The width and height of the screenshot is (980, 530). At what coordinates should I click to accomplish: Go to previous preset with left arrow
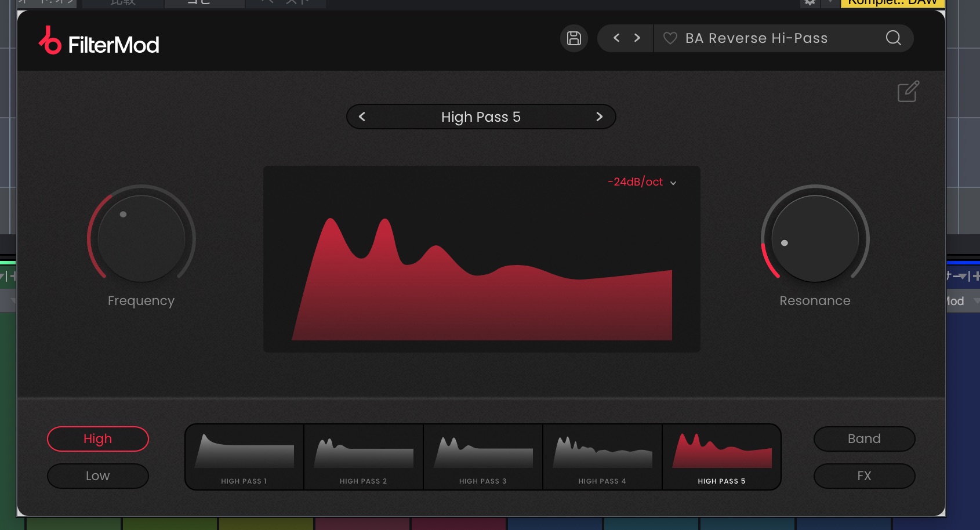point(616,38)
